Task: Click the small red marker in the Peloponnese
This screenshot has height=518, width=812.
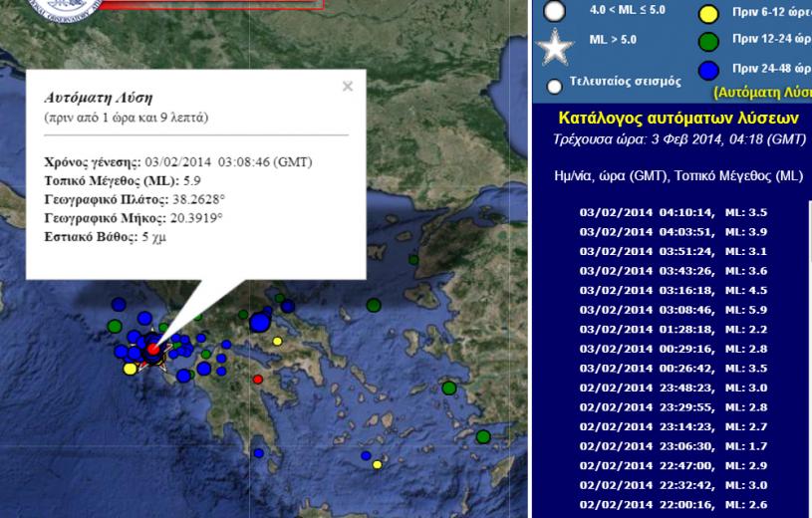Action: (x=258, y=380)
